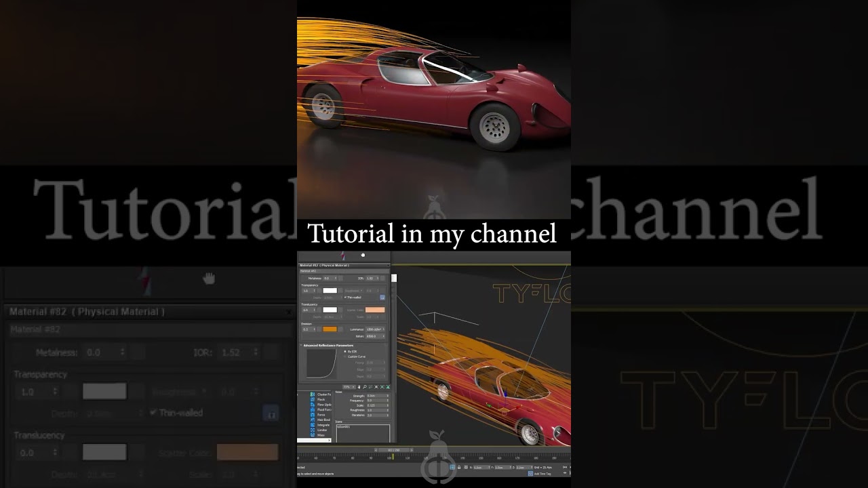868x488 pixels.
Task: Click the zoom extents icon
Action: point(376,387)
